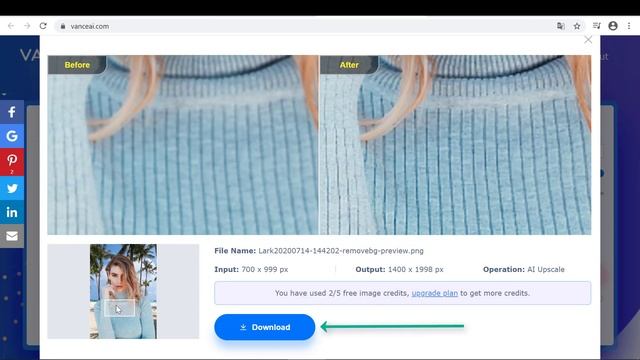The height and width of the screenshot is (360, 640).
Task: Click the free image credits notice
Action: pyautogui.click(x=402, y=293)
